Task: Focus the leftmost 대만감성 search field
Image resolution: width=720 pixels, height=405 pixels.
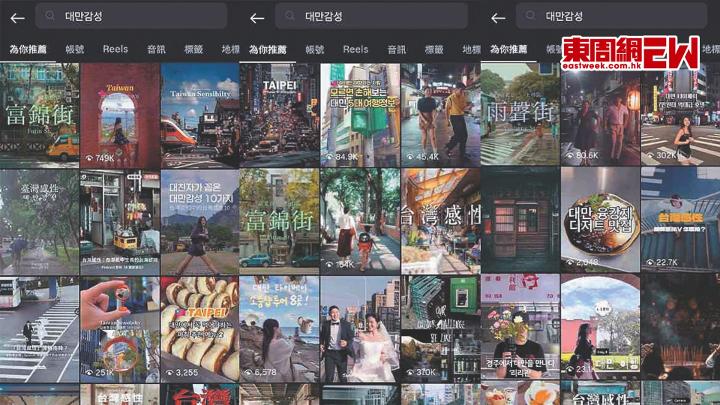Action: (x=140, y=16)
